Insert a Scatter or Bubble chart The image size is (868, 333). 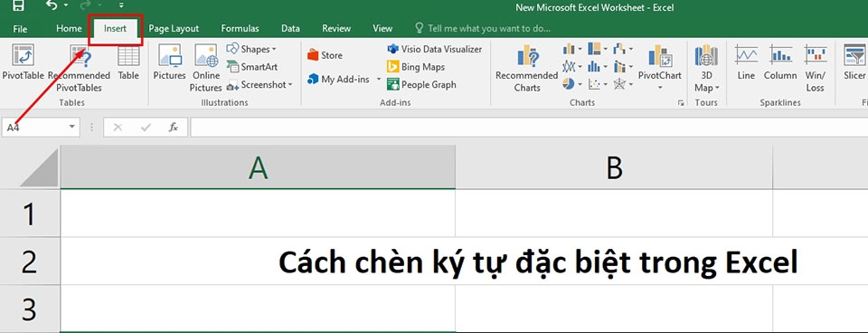point(598,84)
